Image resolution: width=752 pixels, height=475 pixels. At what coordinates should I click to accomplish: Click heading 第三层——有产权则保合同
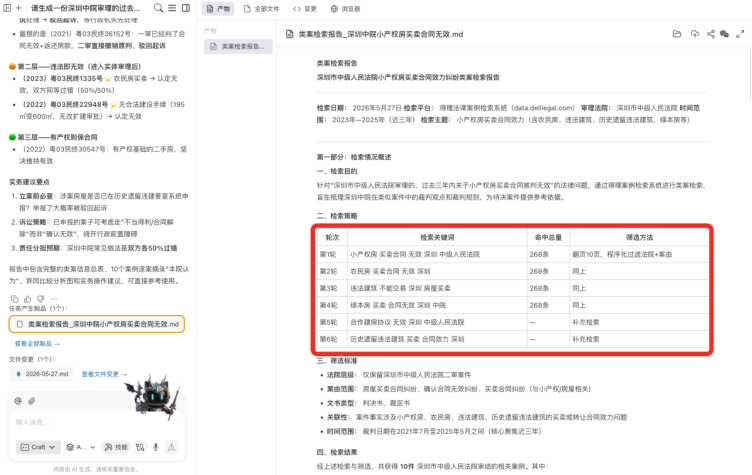(58, 137)
